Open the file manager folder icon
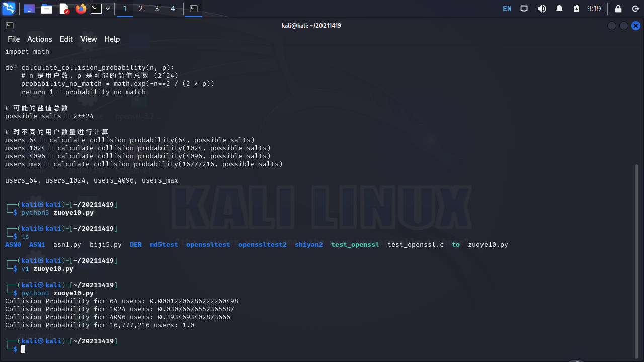The image size is (644, 362). coord(47,9)
